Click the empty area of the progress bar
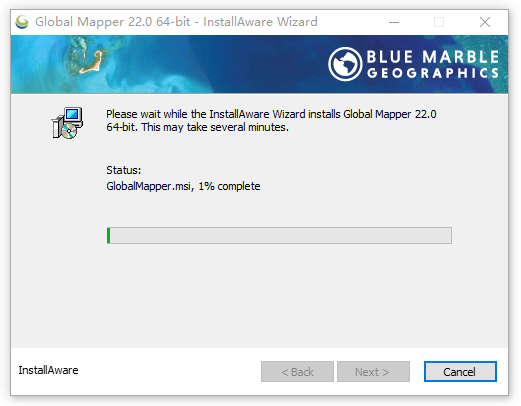 coord(281,235)
